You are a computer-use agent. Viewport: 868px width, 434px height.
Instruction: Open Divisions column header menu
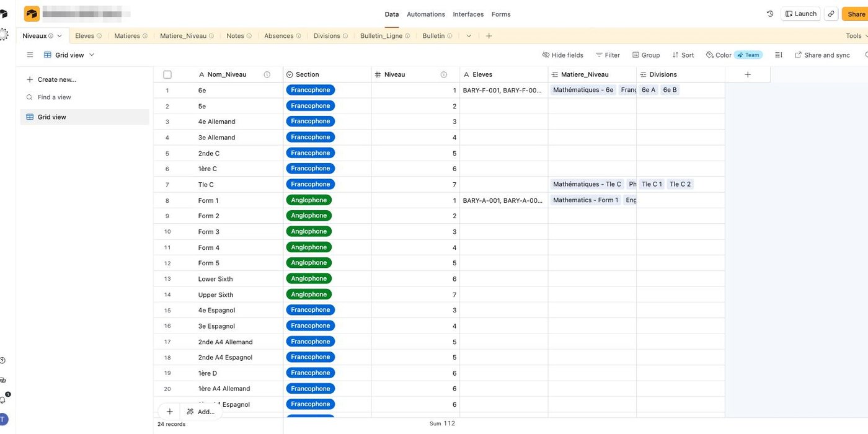tap(681, 74)
